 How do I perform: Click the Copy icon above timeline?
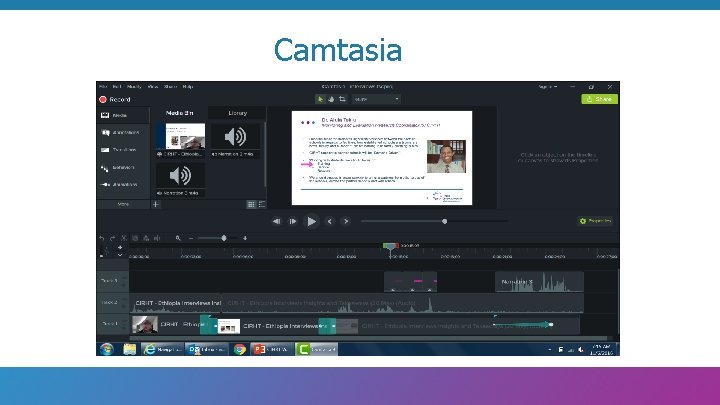point(135,238)
